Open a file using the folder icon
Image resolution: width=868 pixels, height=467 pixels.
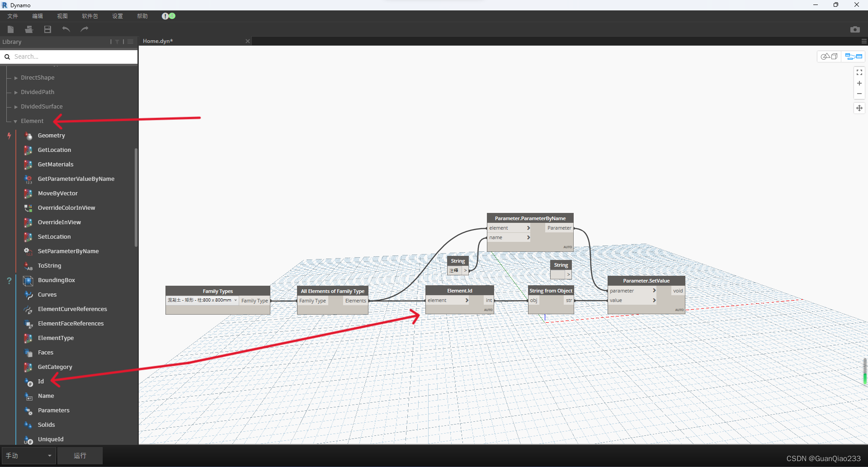pyautogui.click(x=28, y=29)
